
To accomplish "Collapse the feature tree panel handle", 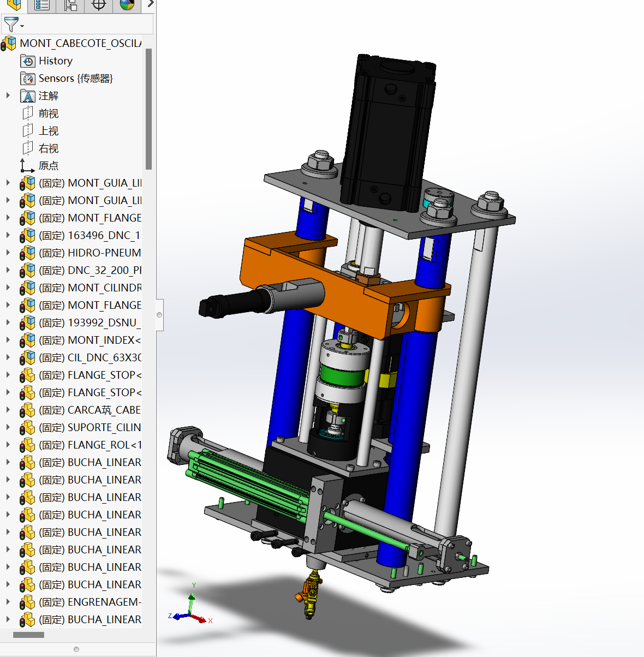I will pyautogui.click(x=159, y=315).
